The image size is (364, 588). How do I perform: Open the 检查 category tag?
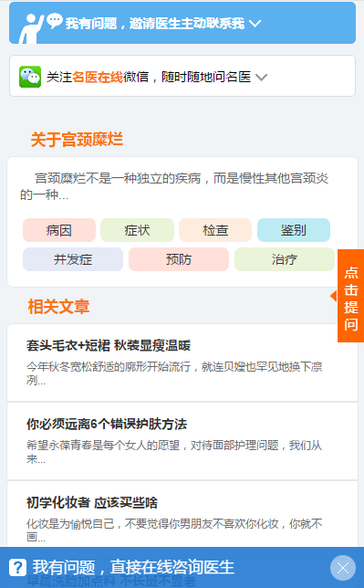click(x=215, y=230)
